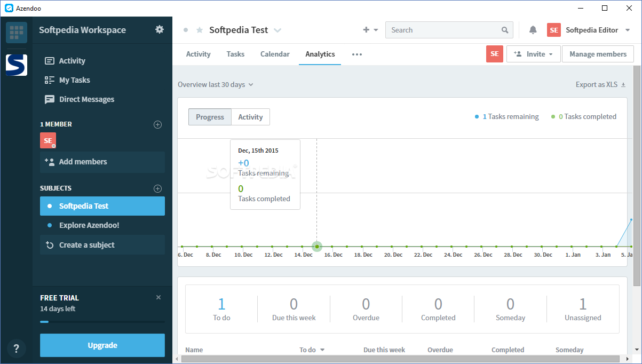Add a member with plus icon

pyautogui.click(x=157, y=124)
